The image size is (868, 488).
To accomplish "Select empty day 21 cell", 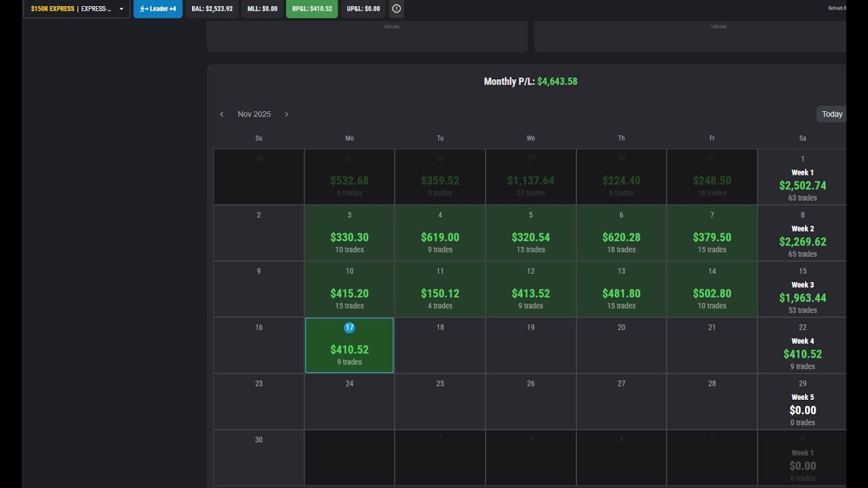I will click(x=712, y=346).
